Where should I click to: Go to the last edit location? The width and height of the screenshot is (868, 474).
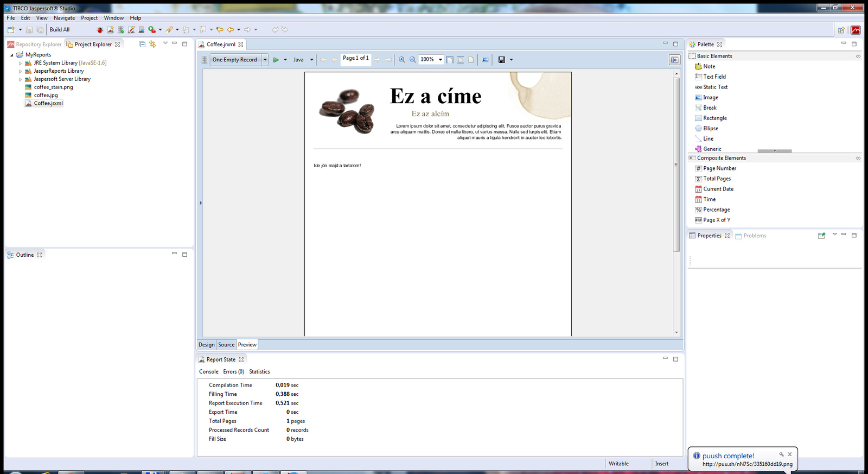pos(220,29)
